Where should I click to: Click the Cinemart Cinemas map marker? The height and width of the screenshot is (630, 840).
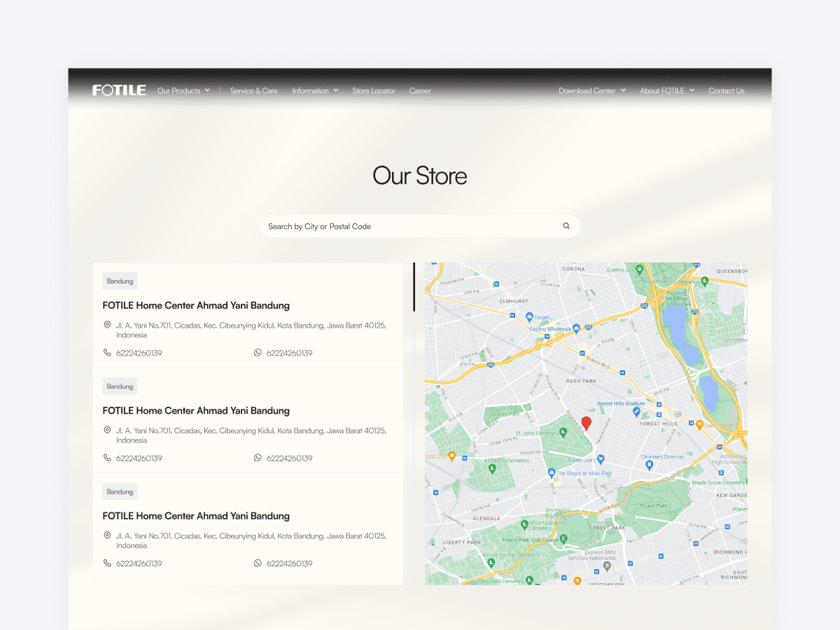tap(649, 464)
